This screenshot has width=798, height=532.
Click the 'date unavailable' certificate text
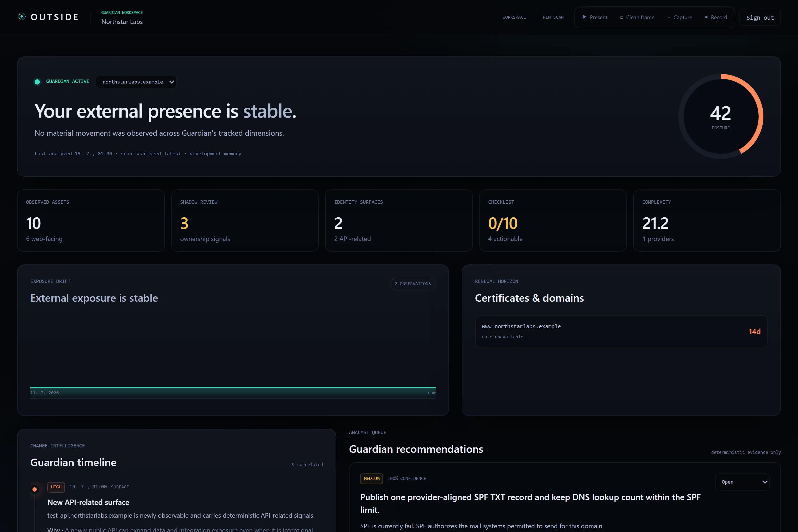point(502,337)
